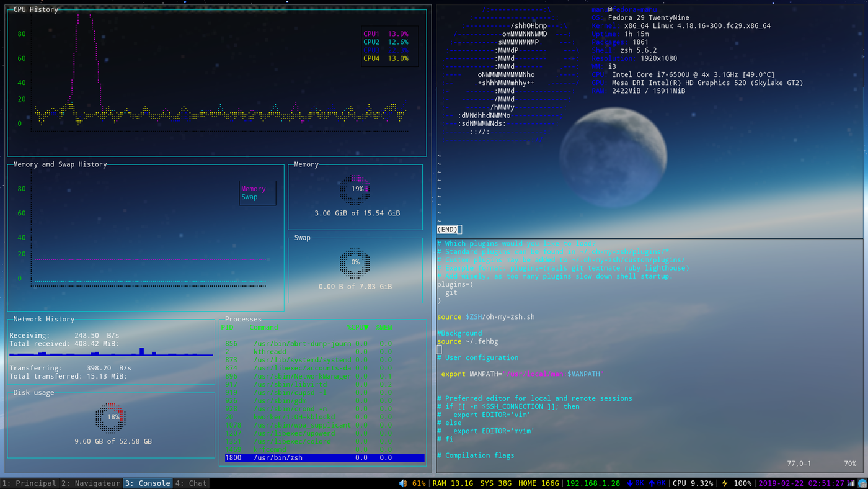Click the battery lightning icon in the status bar

[726, 483]
